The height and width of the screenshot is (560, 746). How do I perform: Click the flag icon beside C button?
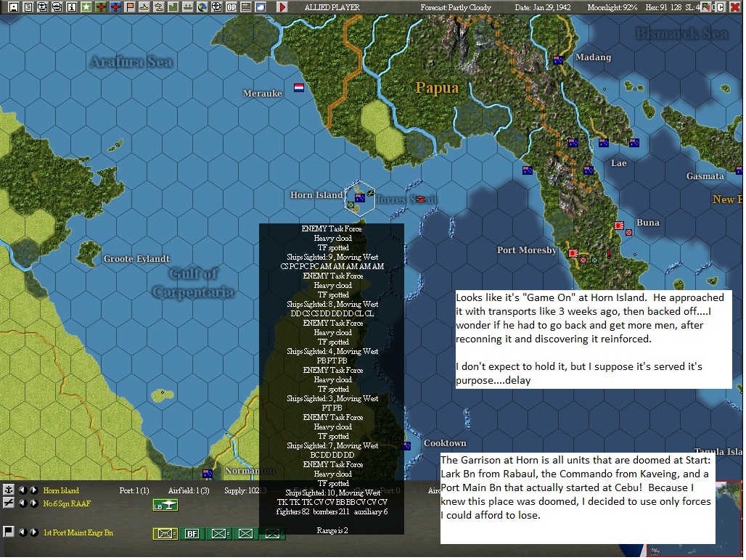coord(707,7)
